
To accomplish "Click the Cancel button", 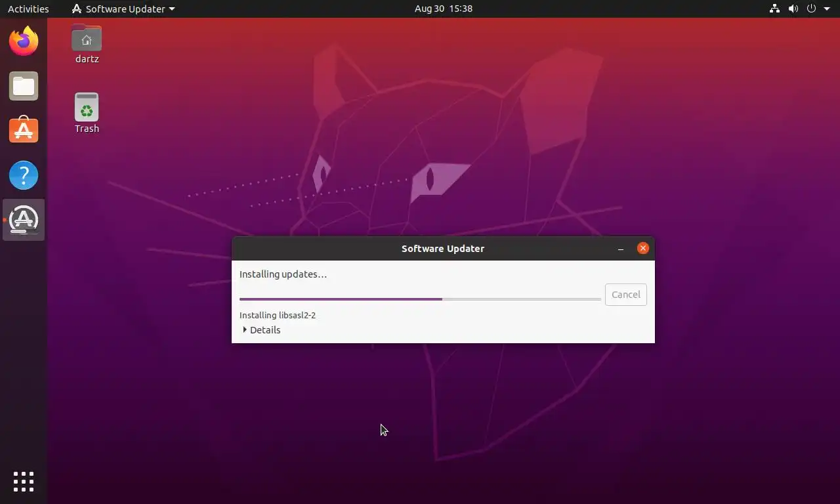I will (626, 295).
